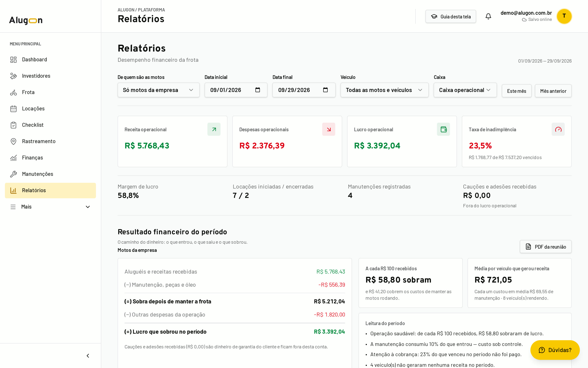Open 'De quem são as motos' dropdown
Screen dimensions: 588x368
(158, 90)
